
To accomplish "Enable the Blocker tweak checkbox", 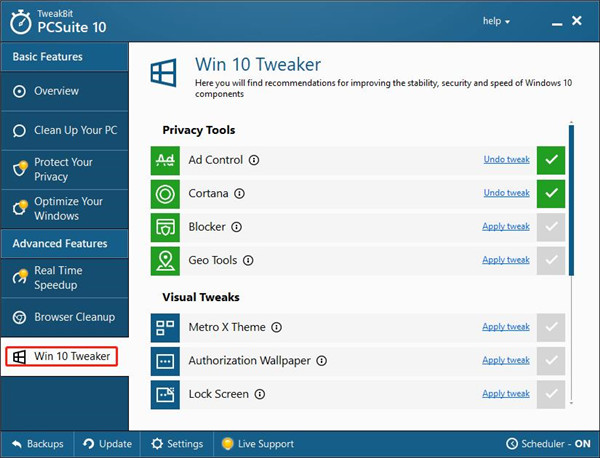I will pyautogui.click(x=551, y=227).
